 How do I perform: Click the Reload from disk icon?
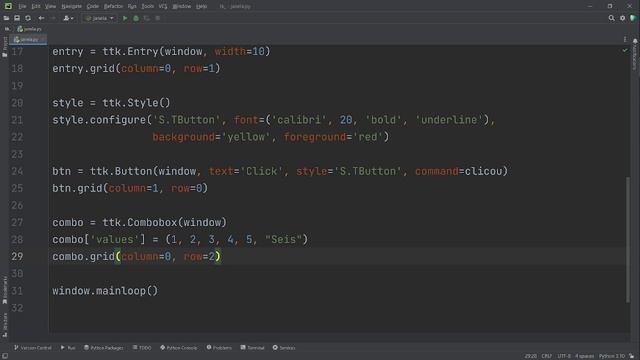tap(28, 18)
